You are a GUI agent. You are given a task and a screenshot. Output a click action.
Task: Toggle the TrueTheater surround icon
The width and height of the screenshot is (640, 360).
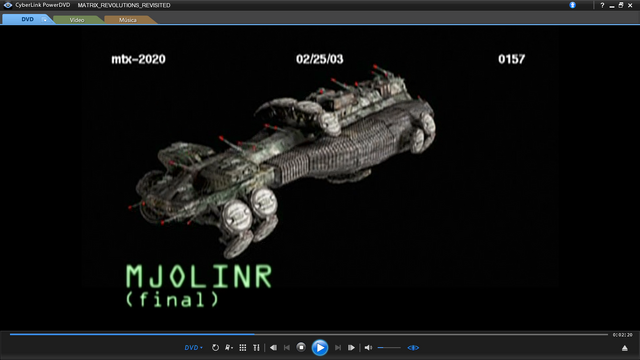point(413,348)
